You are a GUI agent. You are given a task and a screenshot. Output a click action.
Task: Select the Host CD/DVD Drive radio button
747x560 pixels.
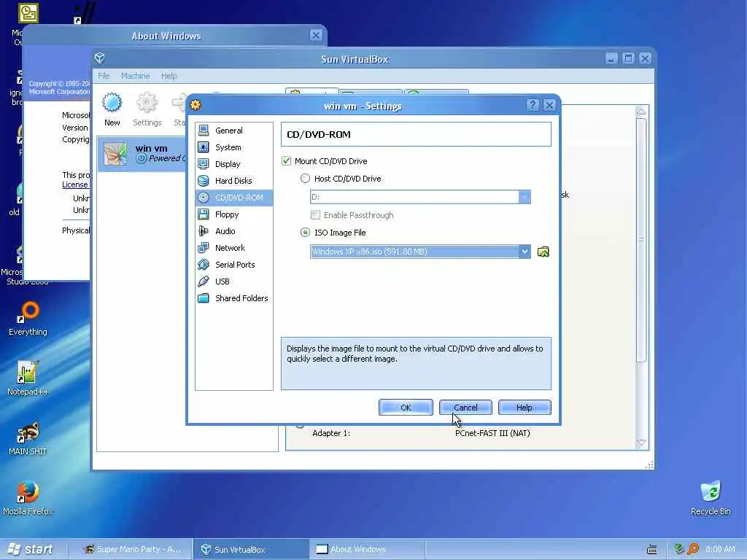305,179
